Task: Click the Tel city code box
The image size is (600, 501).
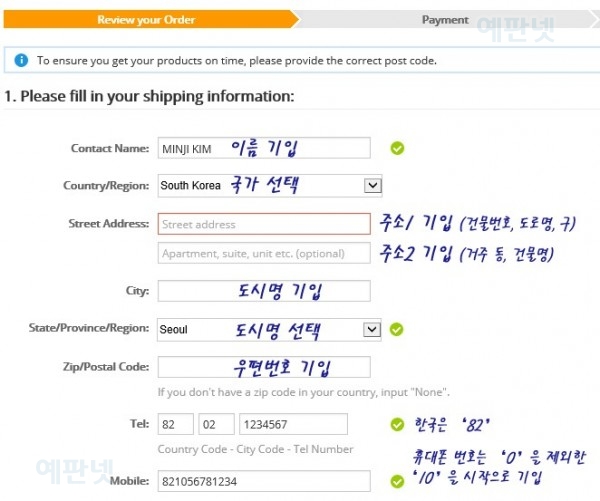Action: coord(215,424)
